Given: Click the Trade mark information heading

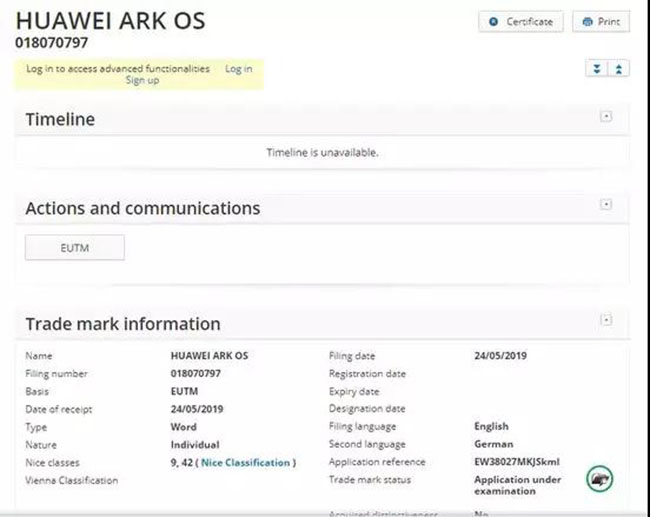Looking at the screenshot, I should (122, 324).
